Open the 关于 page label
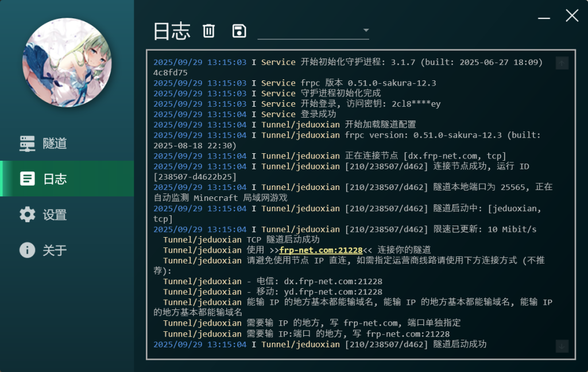The width and height of the screenshot is (588, 372). (x=55, y=250)
